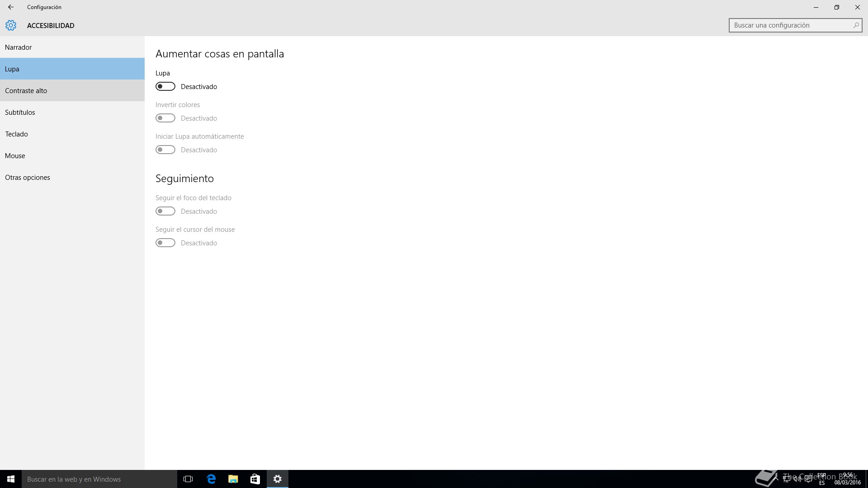This screenshot has width=868, height=488.
Task: Click the Configuración window title text
Action: point(44,7)
